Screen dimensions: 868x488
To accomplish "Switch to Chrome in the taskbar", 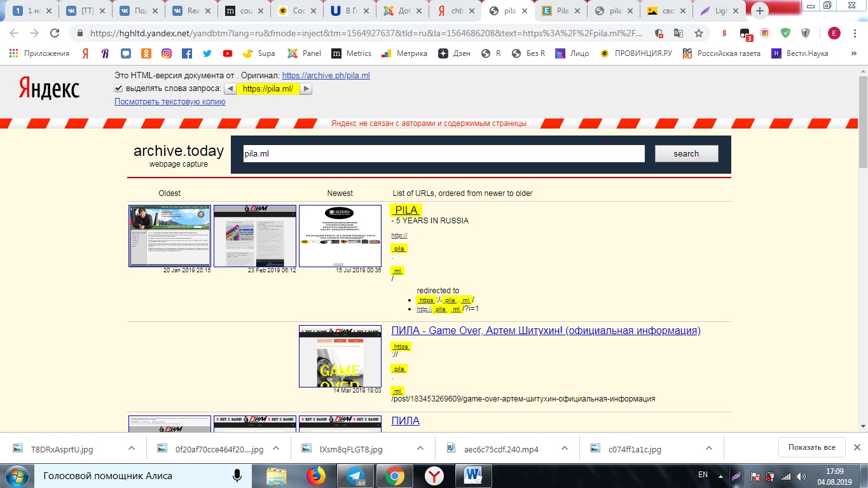I will pos(394,475).
